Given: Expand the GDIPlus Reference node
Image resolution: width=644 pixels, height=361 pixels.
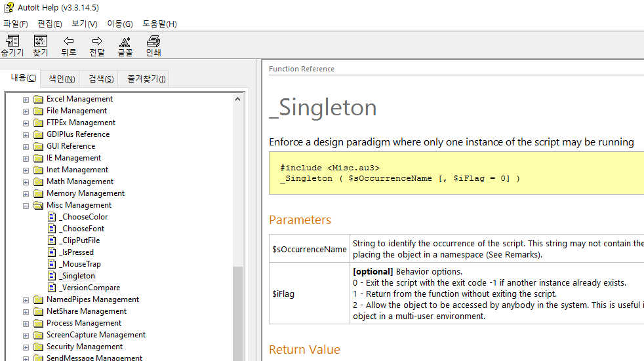Looking at the screenshot, I should tap(26, 135).
